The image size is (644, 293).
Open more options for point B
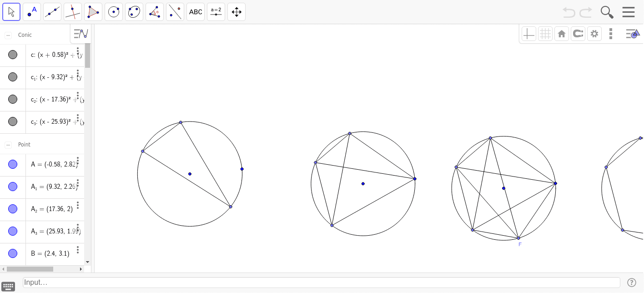click(x=78, y=250)
